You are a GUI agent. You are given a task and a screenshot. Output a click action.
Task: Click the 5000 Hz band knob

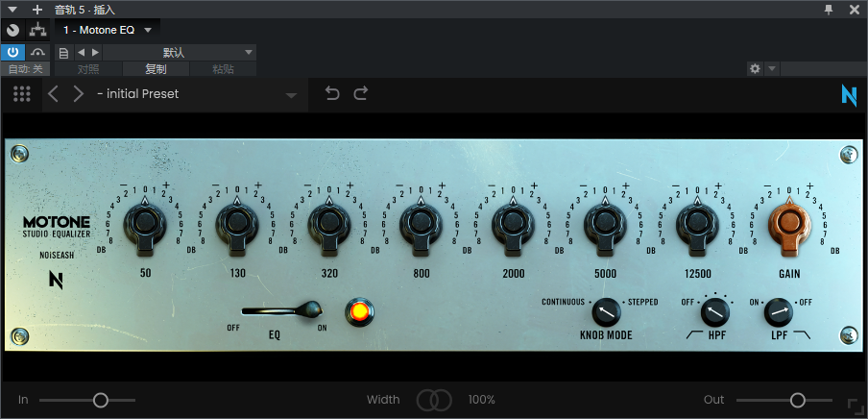(606, 223)
